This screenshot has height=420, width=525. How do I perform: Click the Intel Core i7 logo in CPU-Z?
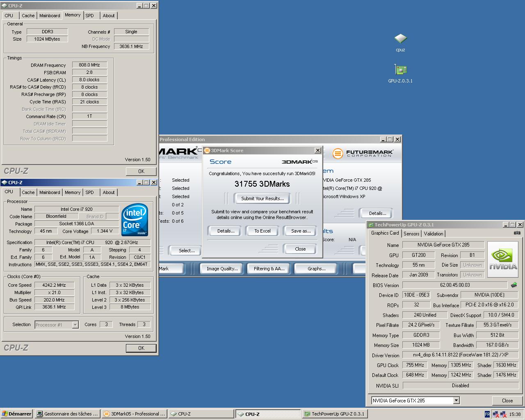click(x=135, y=221)
